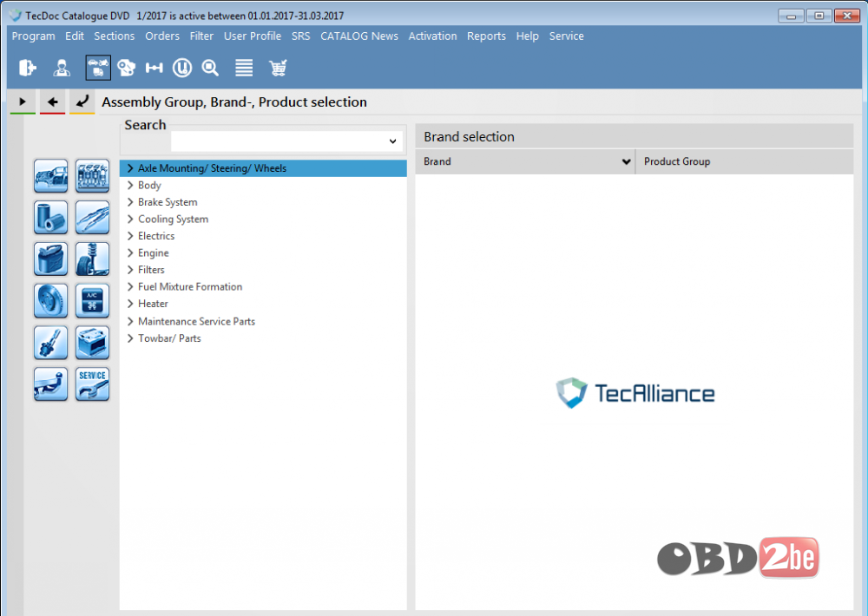The height and width of the screenshot is (616, 868).
Task: Click the parts tag toolbar icon
Action: [x=126, y=68]
